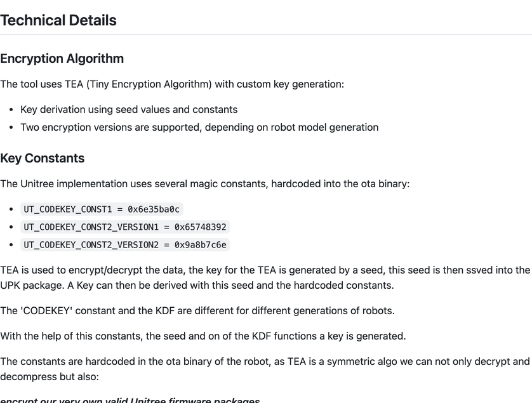Click the value 0x65748392
This screenshot has height=403, width=532.
click(x=201, y=227)
